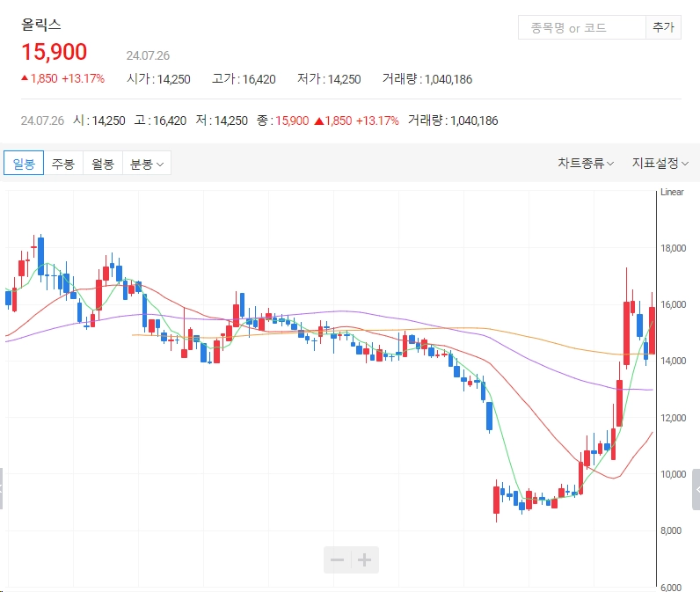This screenshot has width=700, height=592.
Task: Click the stock name 올릭스
Action: (x=41, y=25)
